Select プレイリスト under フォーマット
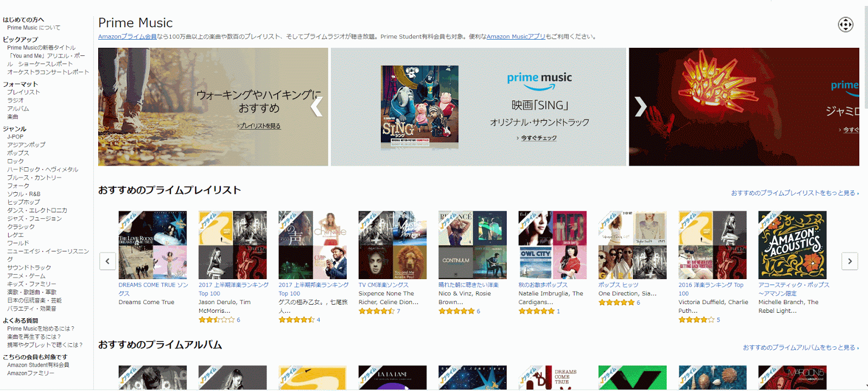The width and height of the screenshot is (868, 391). [x=23, y=92]
